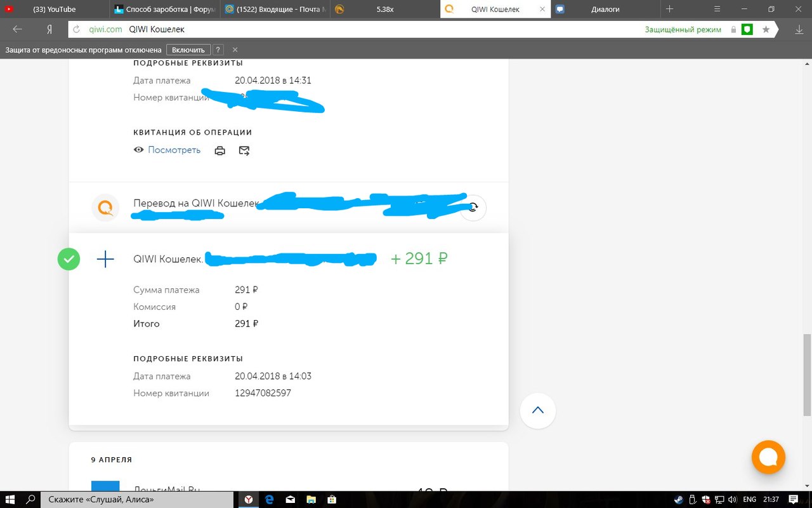
Task: Switch to the Диалоги tab
Action: click(x=605, y=9)
